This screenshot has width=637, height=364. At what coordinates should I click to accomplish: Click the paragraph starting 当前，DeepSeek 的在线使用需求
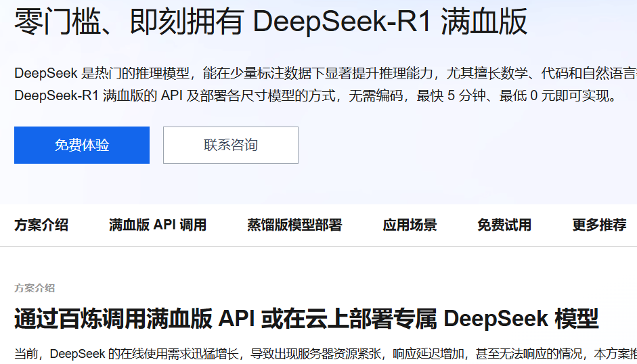click(x=326, y=353)
